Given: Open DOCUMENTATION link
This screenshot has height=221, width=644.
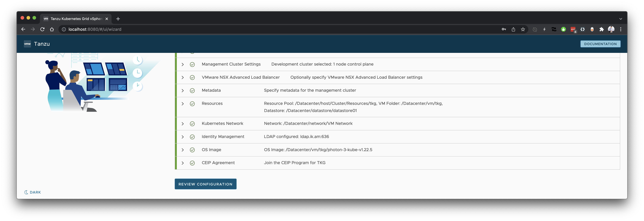Looking at the screenshot, I should [600, 44].
